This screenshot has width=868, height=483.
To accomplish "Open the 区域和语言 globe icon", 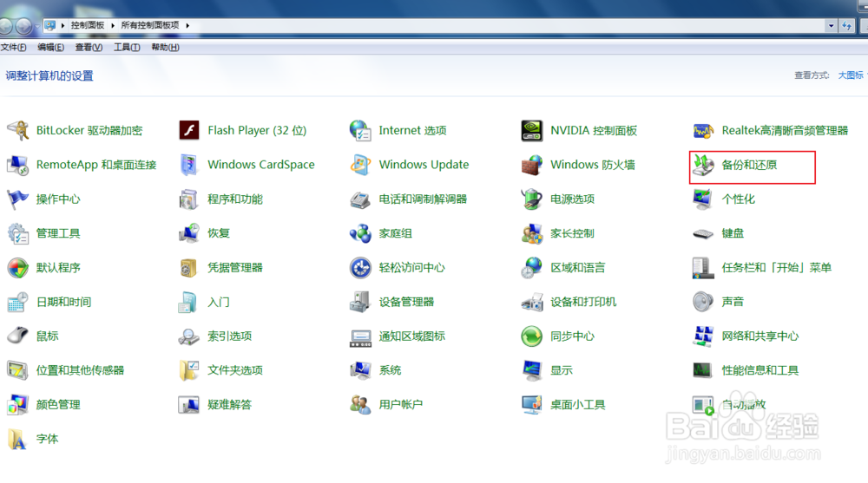I will point(532,268).
